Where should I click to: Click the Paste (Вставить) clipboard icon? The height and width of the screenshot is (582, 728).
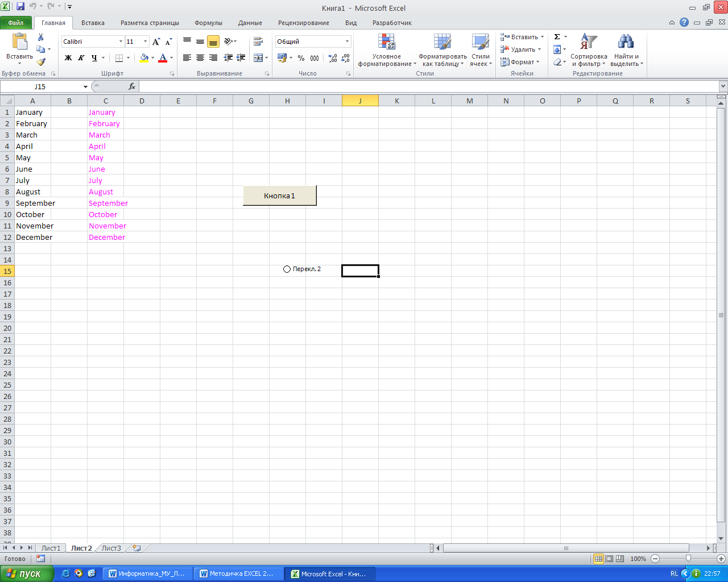coord(20,42)
